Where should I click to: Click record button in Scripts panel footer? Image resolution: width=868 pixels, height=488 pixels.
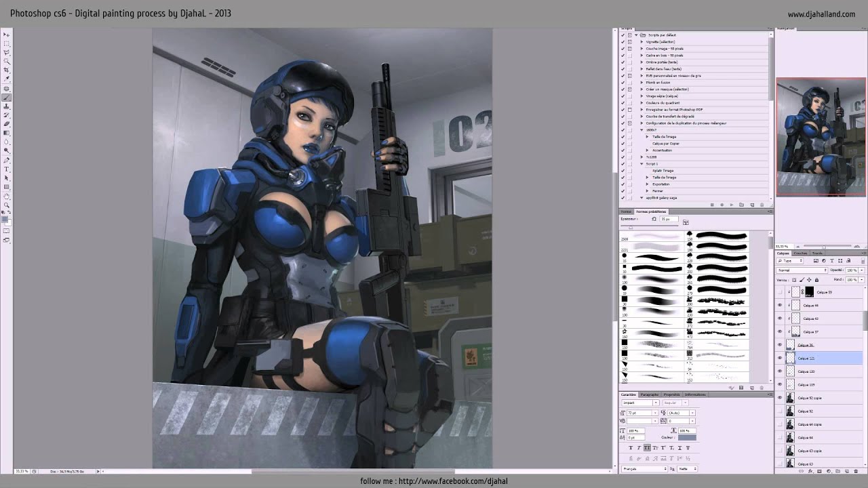point(722,205)
